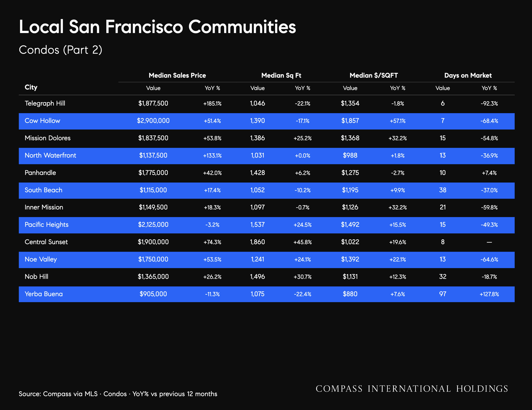
Task: Select the +30.7% Nob Hill sq ft change
Action: point(303,277)
